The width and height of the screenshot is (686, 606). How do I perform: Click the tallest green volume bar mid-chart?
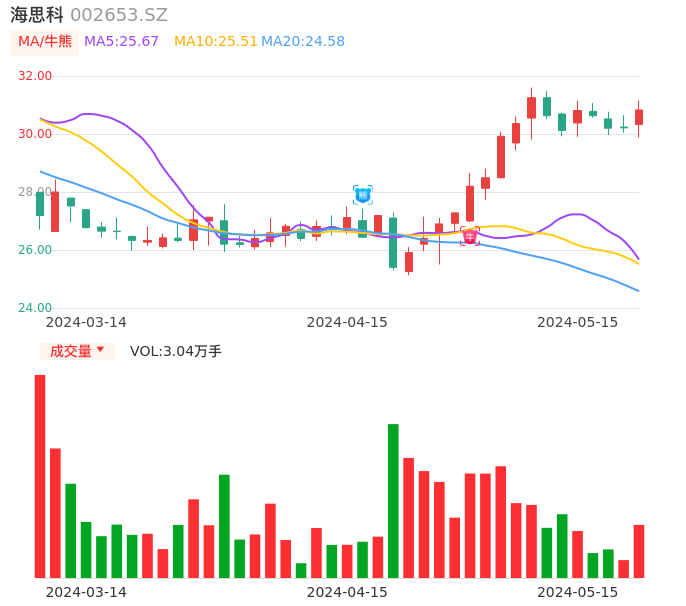(393, 500)
